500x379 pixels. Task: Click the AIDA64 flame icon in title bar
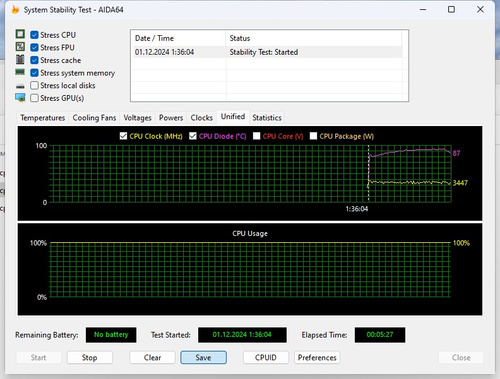point(15,9)
